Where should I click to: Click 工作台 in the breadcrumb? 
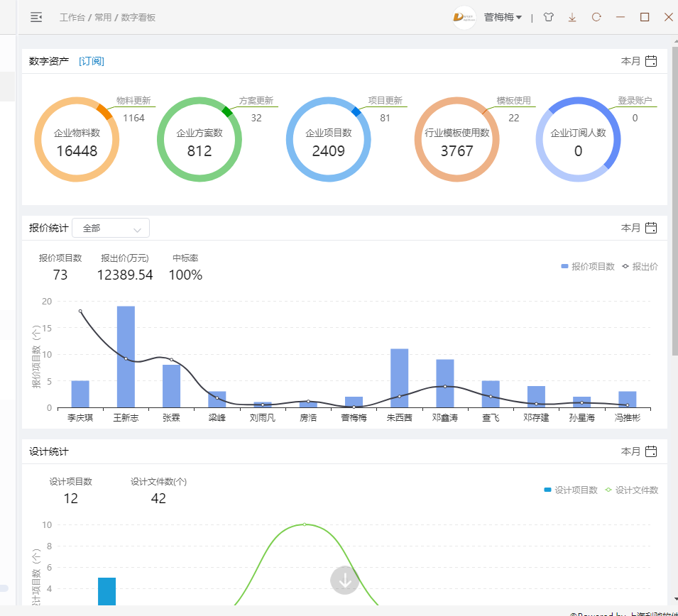(x=72, y=17)
